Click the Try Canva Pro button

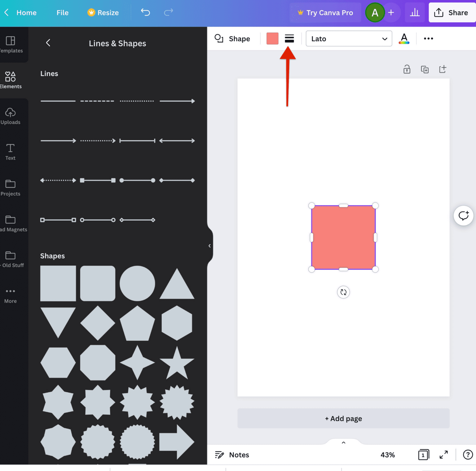(325, 12)
